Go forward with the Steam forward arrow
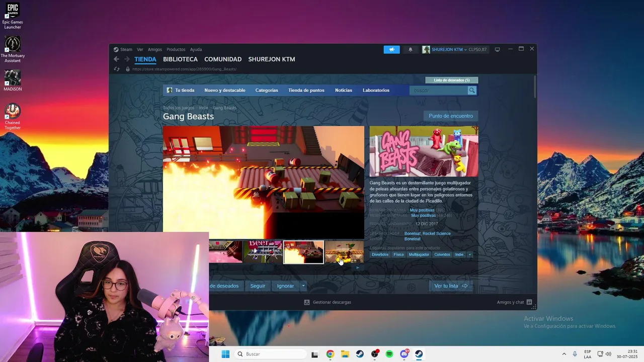Screen dimensions: 644x362 [127, 59]
